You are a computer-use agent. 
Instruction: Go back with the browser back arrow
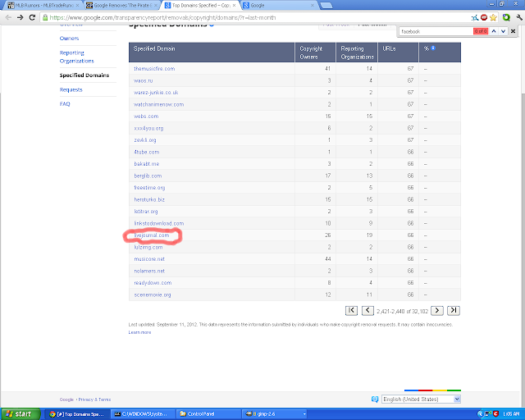(8, 17)
